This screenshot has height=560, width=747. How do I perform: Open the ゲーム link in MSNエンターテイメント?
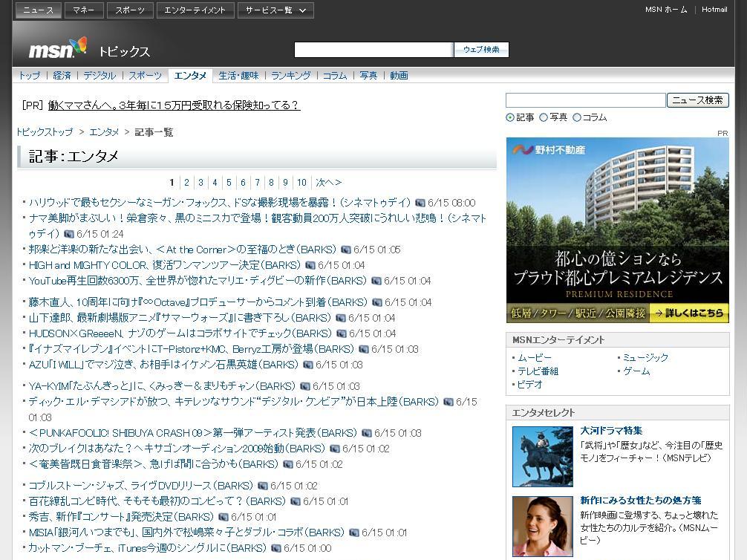click(x=636, y=371)
